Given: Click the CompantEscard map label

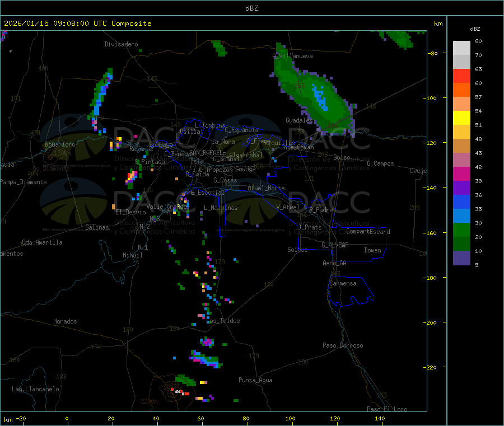Looking at the screenshot, I should pos(368,231).
